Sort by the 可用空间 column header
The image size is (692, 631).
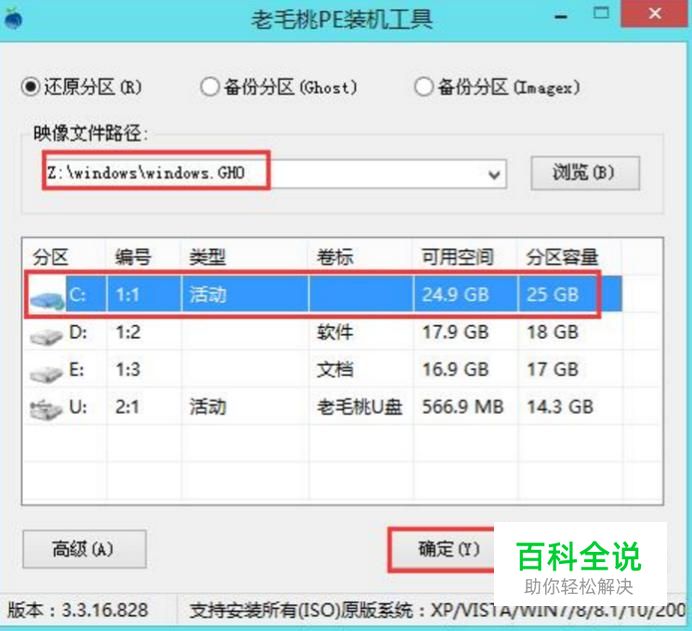(458, 257)
